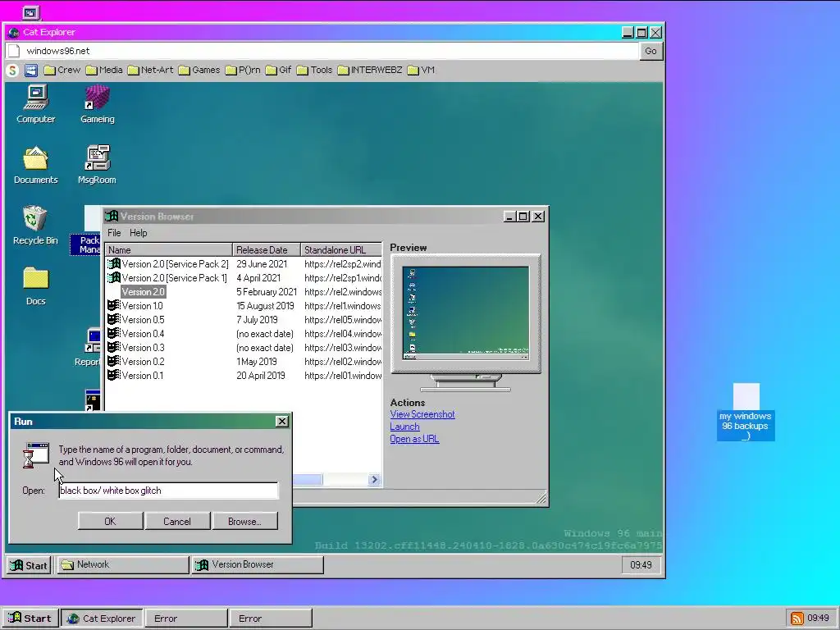
Task: Open the Net-Art bookmark folder
Action: pyautogui.click(x=151, y=71)
